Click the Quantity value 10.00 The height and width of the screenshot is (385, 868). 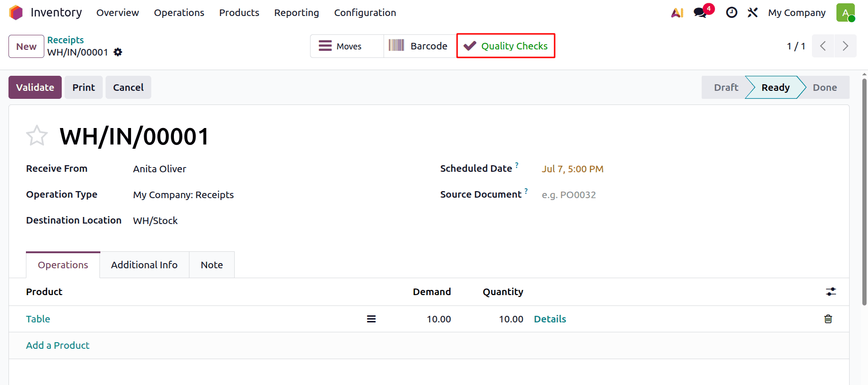511,319
